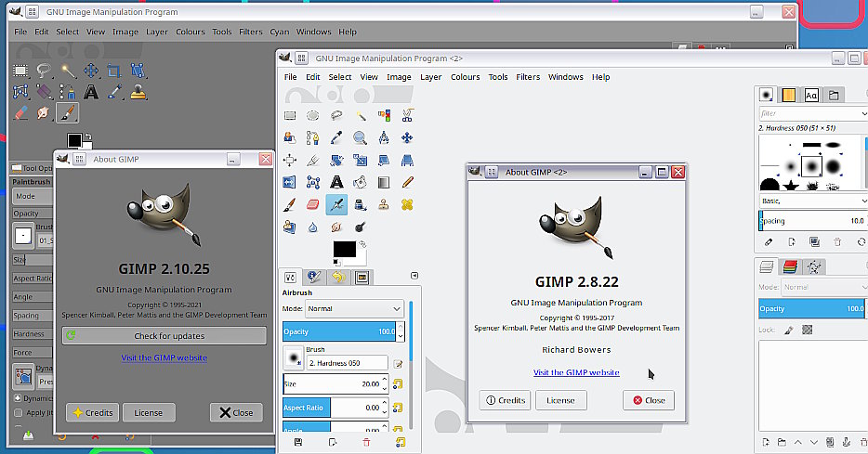This screenshot has height=454, width=868.
Task: Open the tool options tab configuration arrow
Action: coord(414,276)
